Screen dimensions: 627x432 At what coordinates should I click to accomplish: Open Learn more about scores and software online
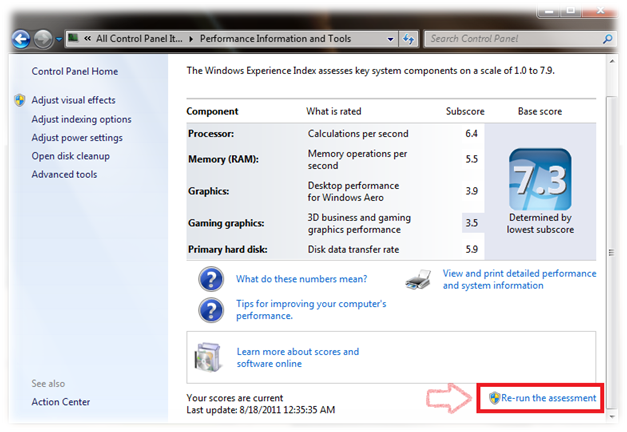(298, 358)
